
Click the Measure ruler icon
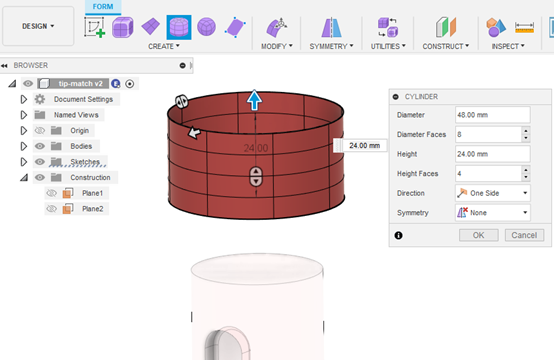coord(524,28)
